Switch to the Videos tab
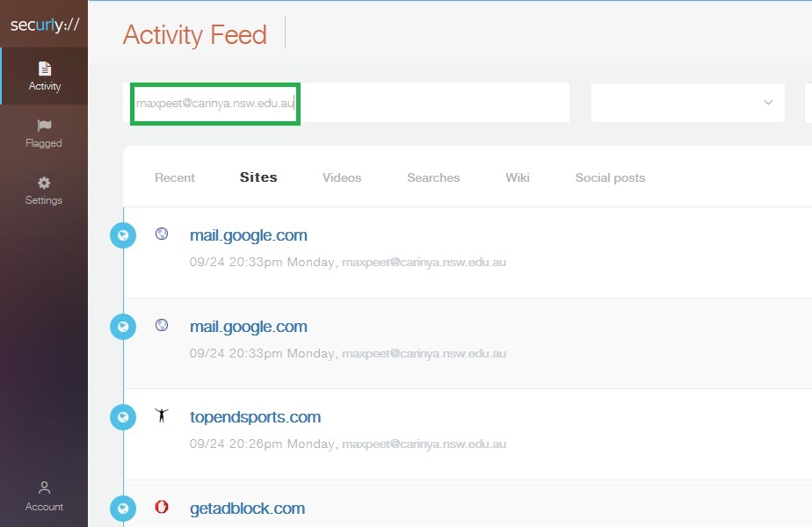The width and height of the screenshot is (812, 527). pyautogui.click(x=342, y=177)
